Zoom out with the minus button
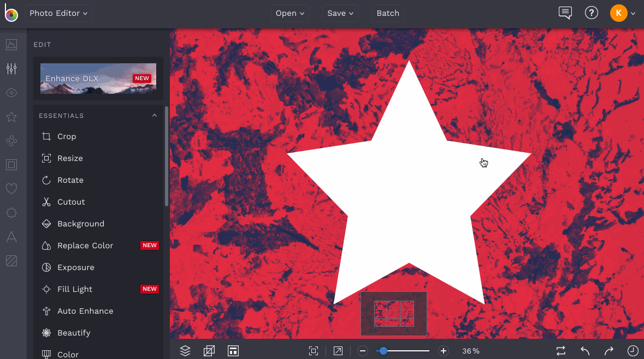 tap(363, 351)
